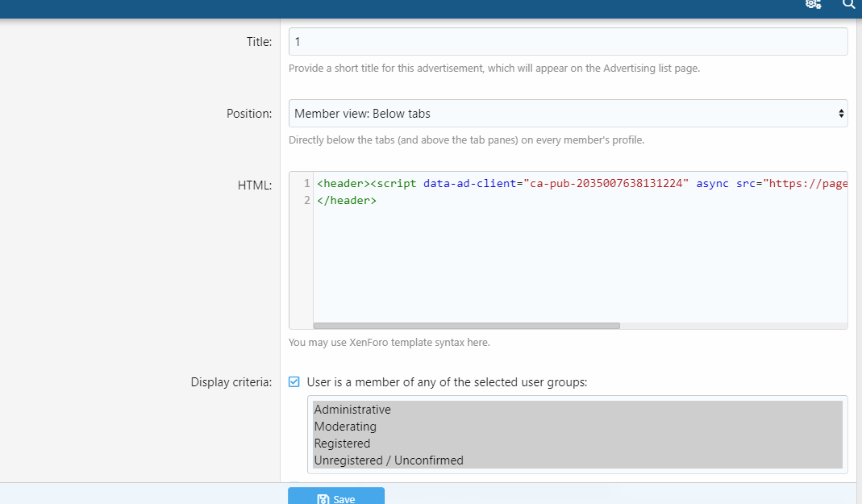Select Moderating in the user group list

pos(345,427)
